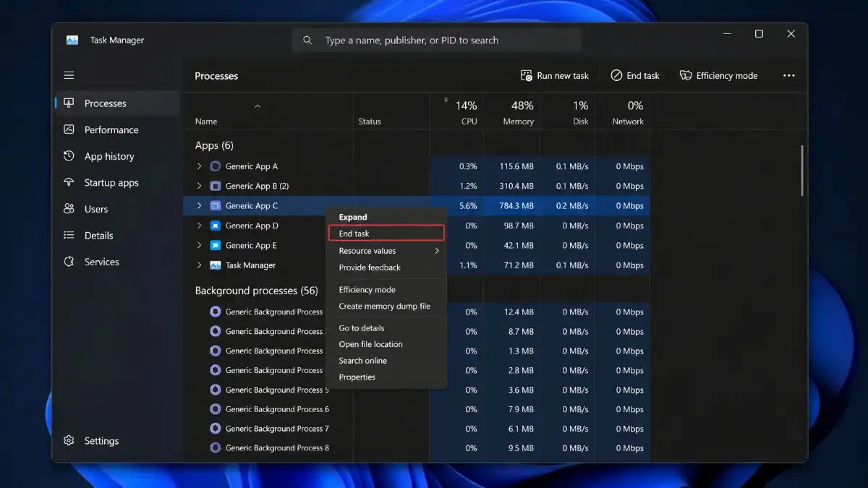Click the Background processes (56) group heading
This screenshot has width=868, height=488.
pos(256,291)
